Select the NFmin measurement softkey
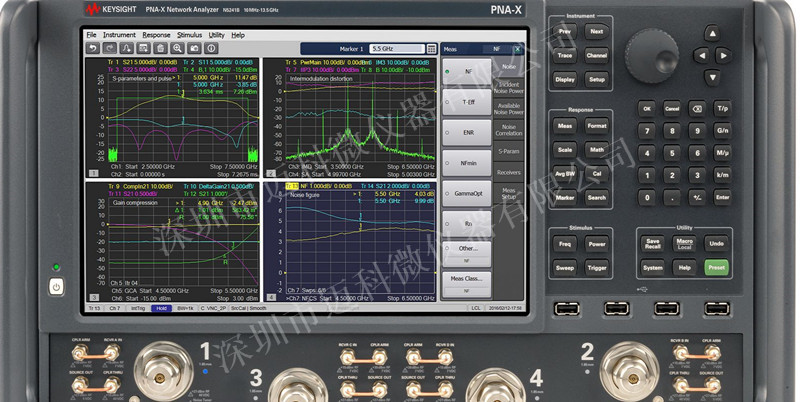 coord(467,163)
